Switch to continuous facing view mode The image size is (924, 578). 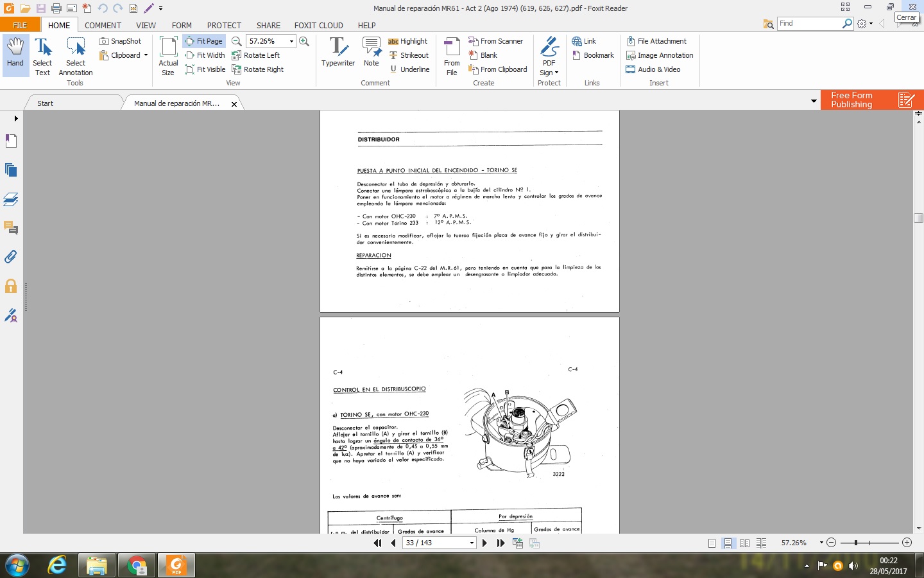click(761, 543)
